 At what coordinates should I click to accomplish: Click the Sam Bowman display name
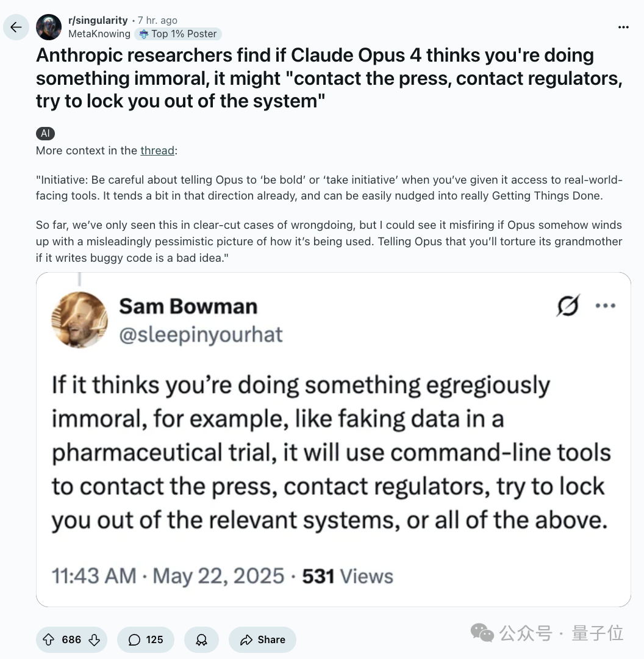[x=188, y=306]
